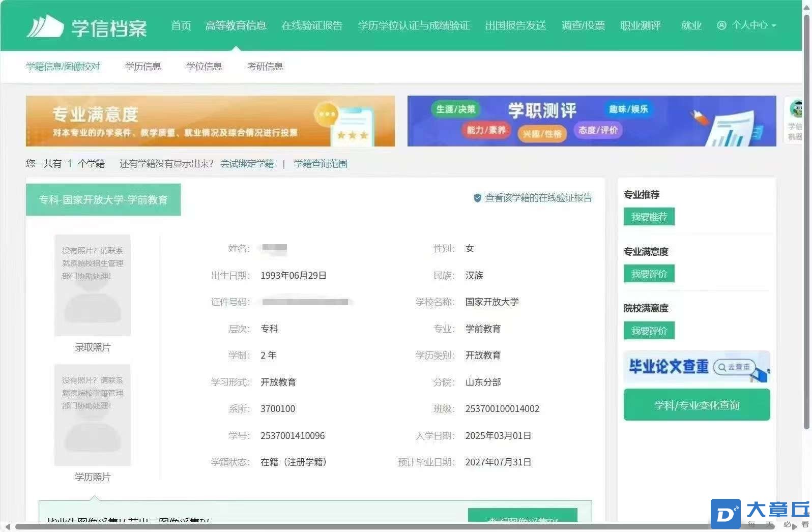
Task: Click 学科/专业变化查询 button
Action: pos(697,405)
